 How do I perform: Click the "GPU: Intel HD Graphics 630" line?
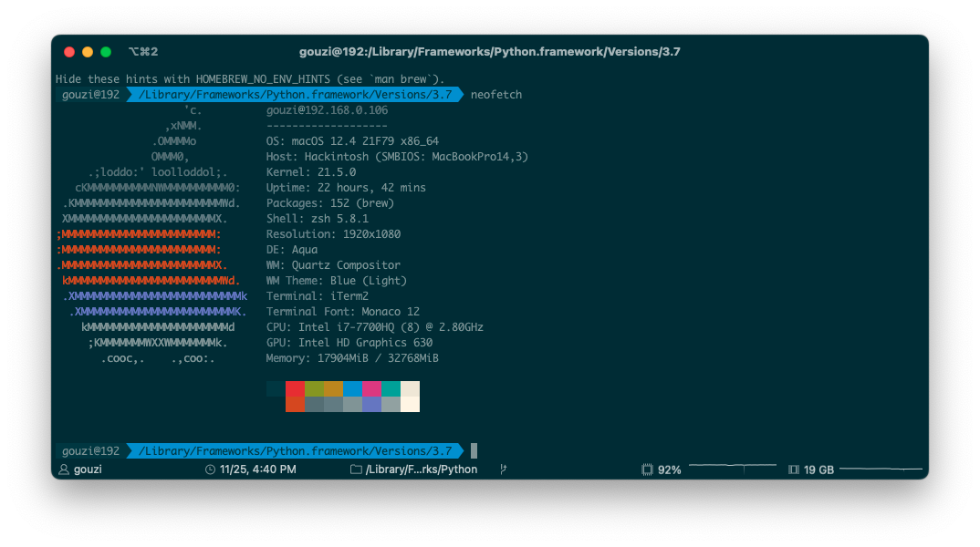point(349,343)
